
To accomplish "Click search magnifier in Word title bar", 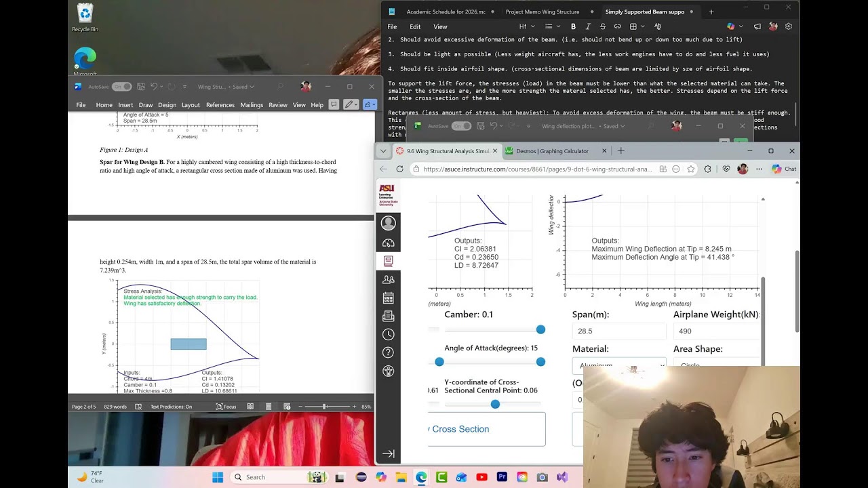I will (x=280, y=87).
